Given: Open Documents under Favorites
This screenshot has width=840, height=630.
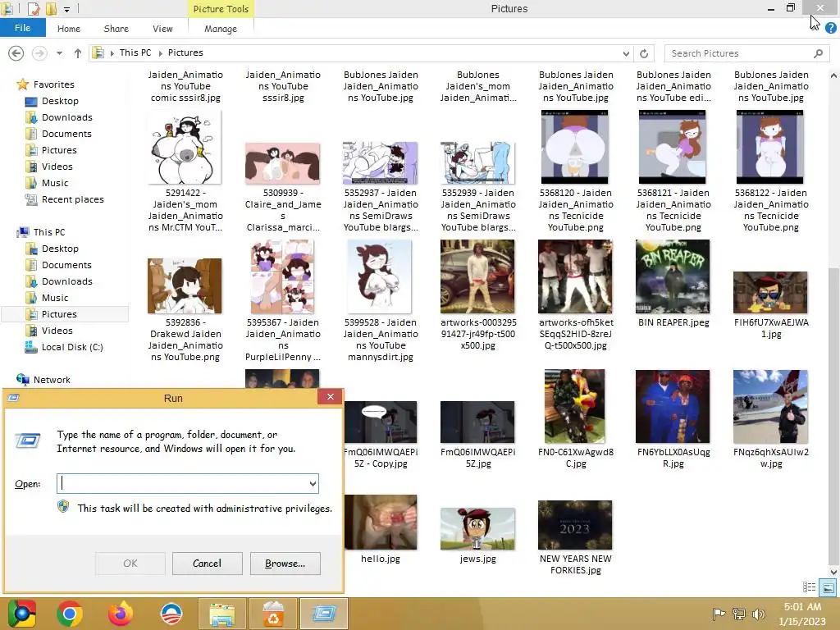Looking at the screenshot, I should point(66,134).
